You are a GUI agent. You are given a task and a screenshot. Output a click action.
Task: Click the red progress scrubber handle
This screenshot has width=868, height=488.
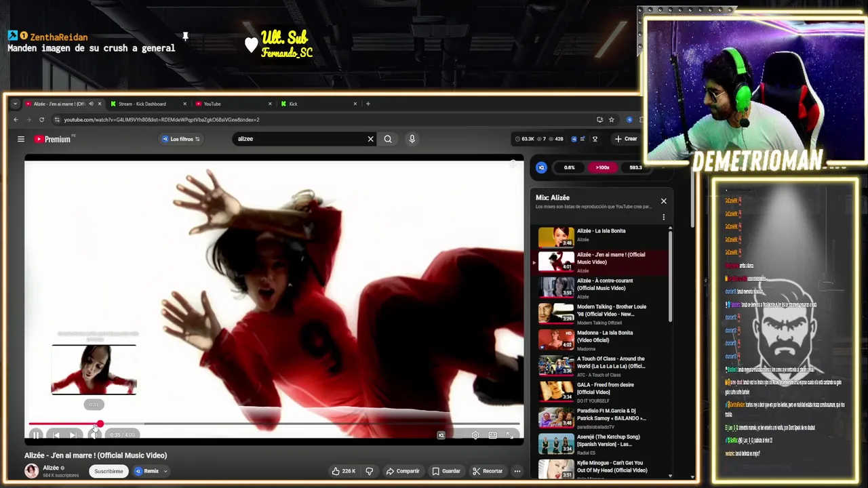(100, 424)
